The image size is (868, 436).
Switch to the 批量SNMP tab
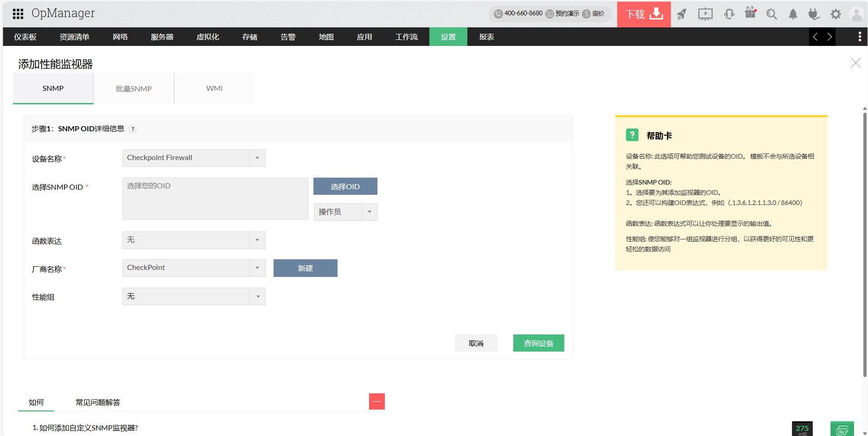[x=134, y=88]
